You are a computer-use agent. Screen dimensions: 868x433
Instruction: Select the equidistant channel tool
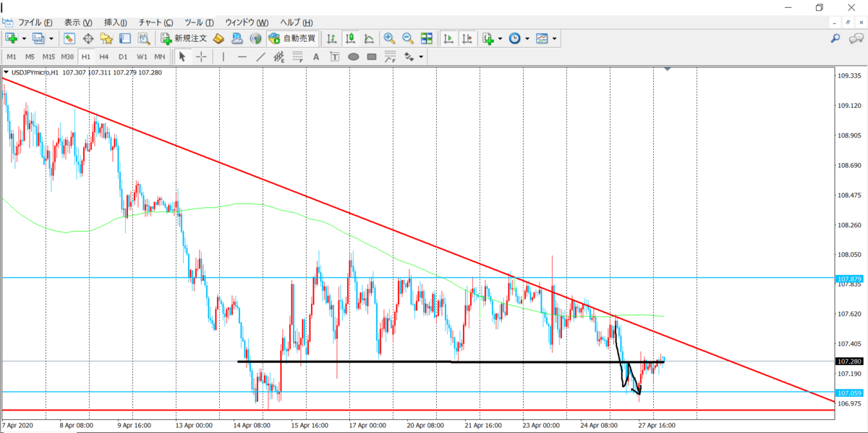[x=278, y=56]
